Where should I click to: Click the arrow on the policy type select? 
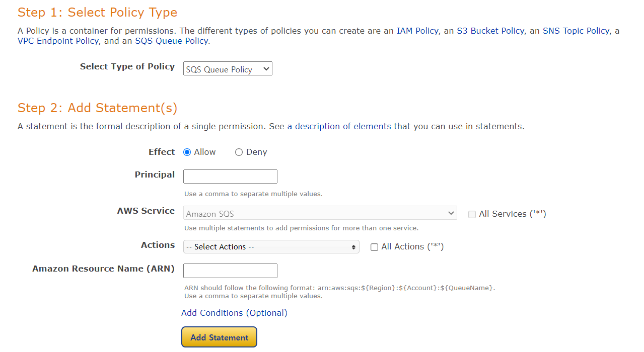(266, 69)
